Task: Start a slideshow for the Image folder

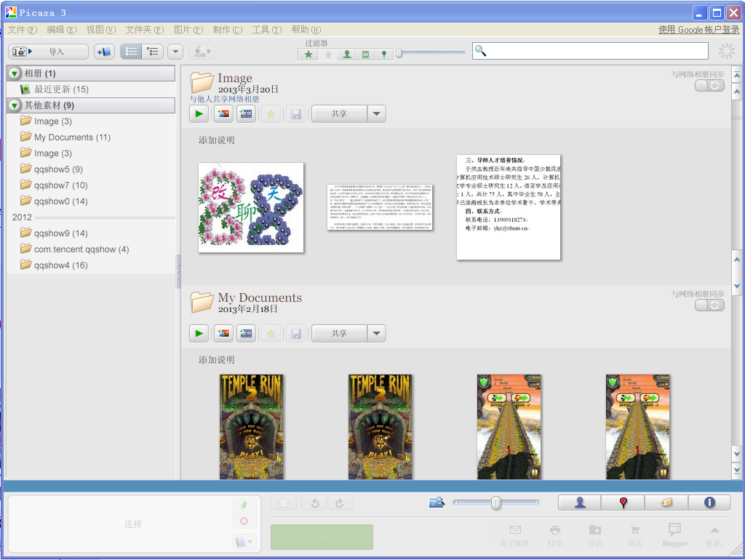Action: [x=199, y=113]
